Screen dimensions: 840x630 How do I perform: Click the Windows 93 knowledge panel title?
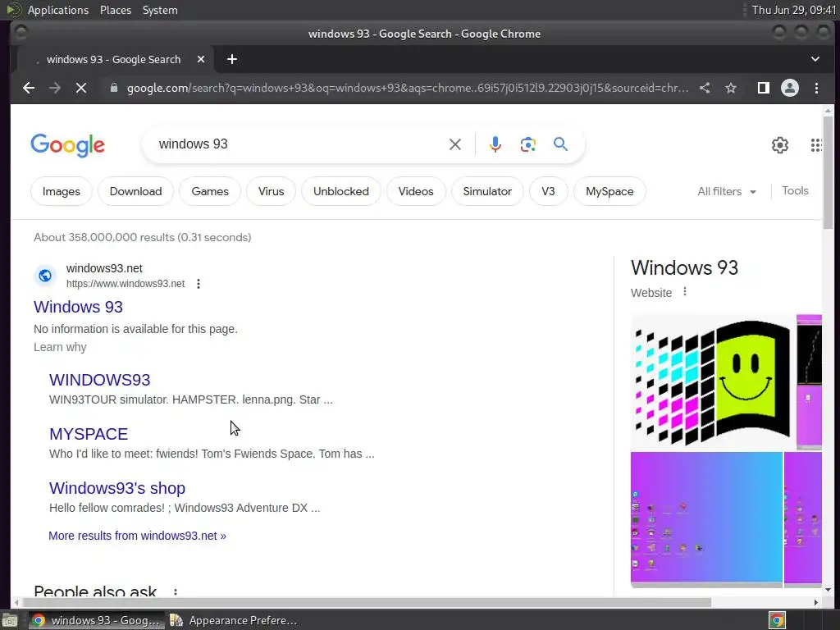685,268
